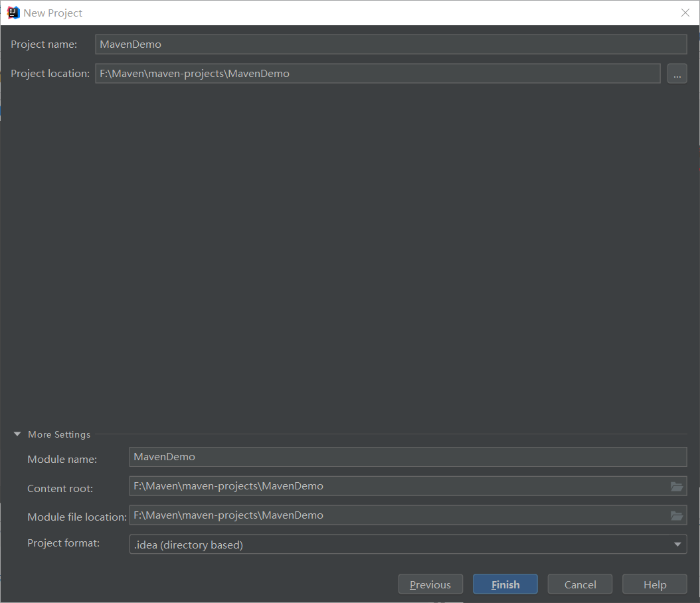Click the New Project dialog title text
Image resolution: width=700 pixels, height=603 pixels.
54,13
